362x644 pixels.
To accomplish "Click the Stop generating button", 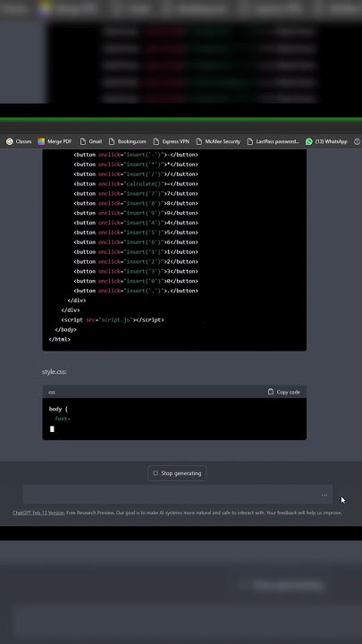I will [177, 473].
